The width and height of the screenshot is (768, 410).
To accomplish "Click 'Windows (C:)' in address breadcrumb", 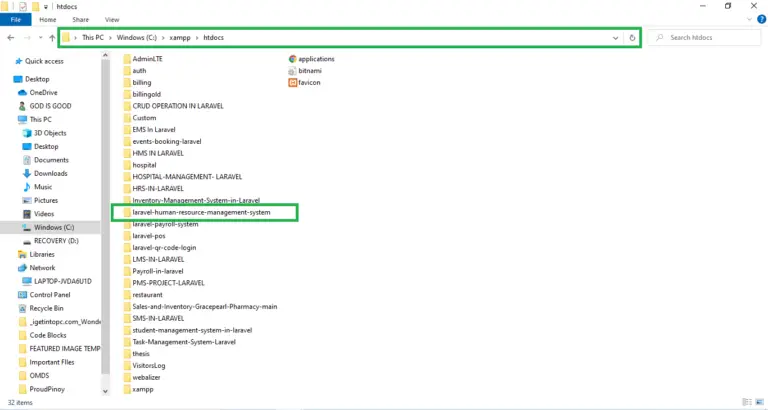I will pyautogui.click(x=137, y=37).
